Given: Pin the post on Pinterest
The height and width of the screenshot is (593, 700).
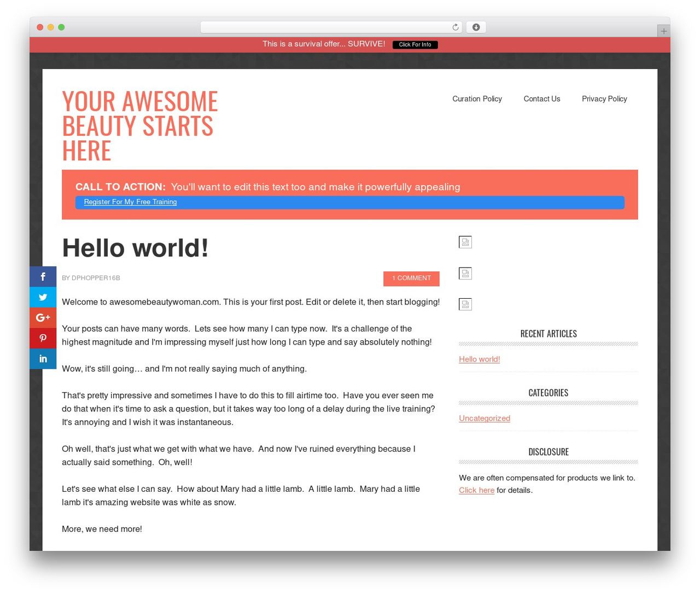Looking at the screenshot, I should (x=43, y=338).
